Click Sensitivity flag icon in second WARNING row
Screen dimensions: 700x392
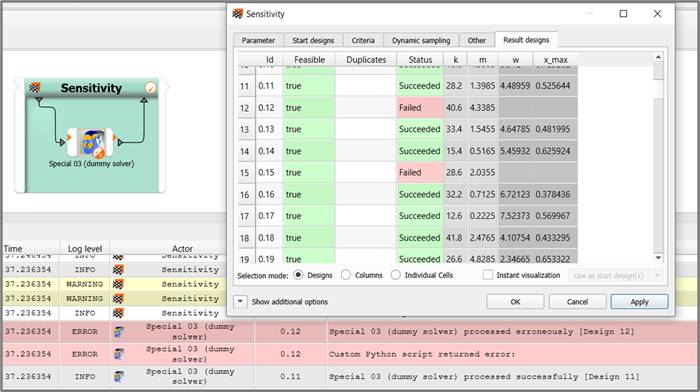pyautogui.click(x=118, y=298)
